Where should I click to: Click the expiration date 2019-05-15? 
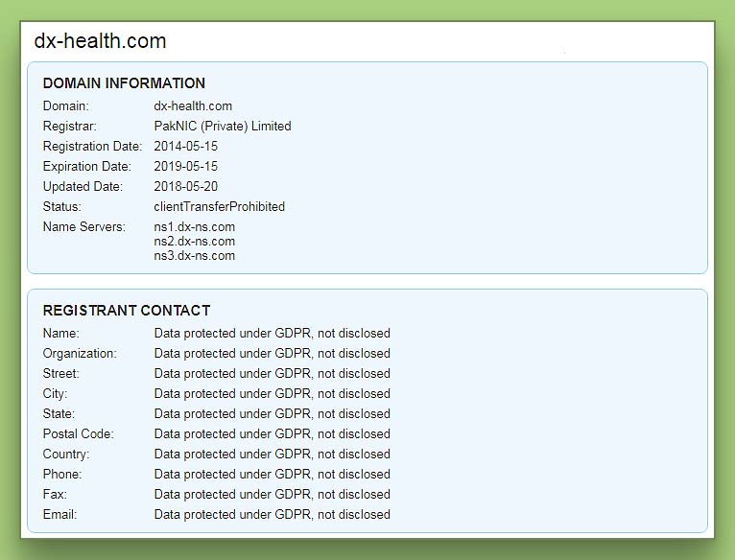(x=185, y=167)
